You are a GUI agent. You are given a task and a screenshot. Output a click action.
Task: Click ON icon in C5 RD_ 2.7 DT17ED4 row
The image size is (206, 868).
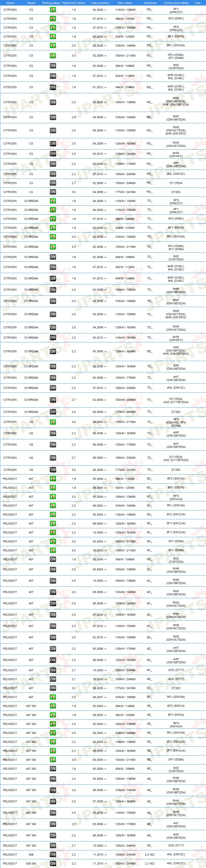tap(53, 183)
